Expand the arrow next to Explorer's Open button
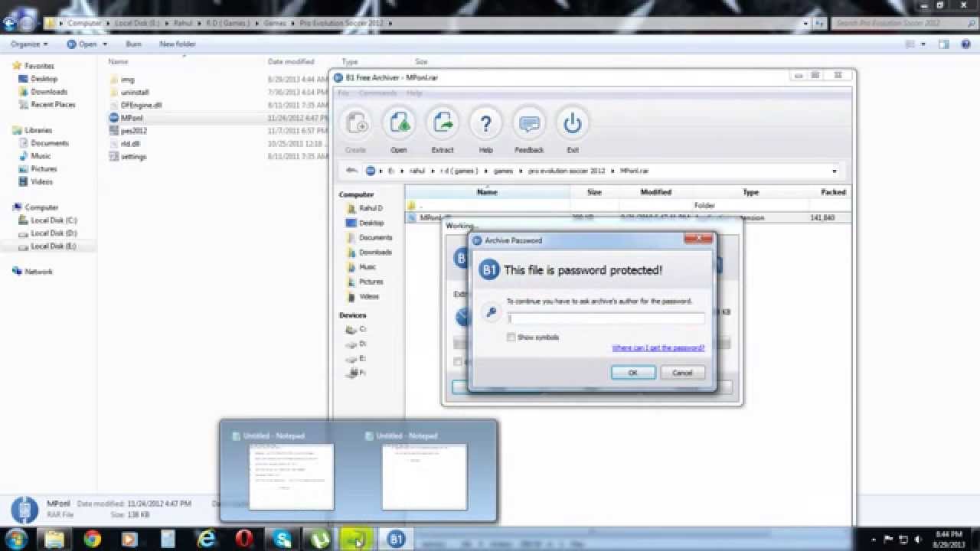 pos(104,44)
